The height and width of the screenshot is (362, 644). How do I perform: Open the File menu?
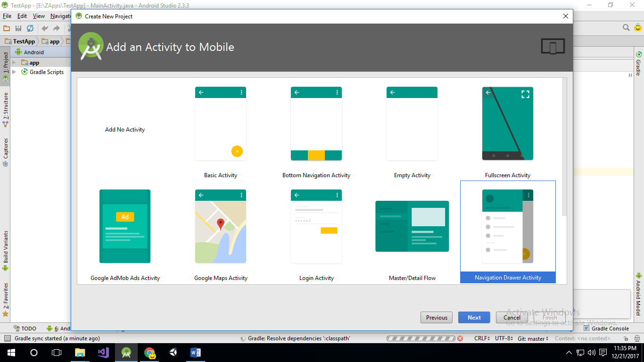tap(7, 16)
